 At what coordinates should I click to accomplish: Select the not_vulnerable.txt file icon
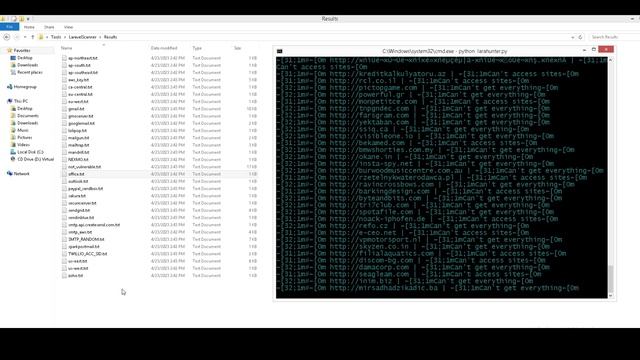(x=64, y=167)
